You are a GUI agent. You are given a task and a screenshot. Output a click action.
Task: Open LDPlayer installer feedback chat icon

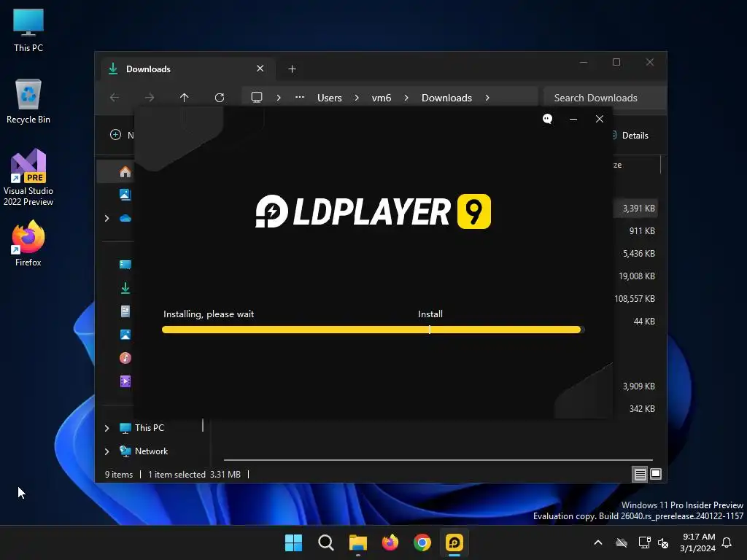547,119
